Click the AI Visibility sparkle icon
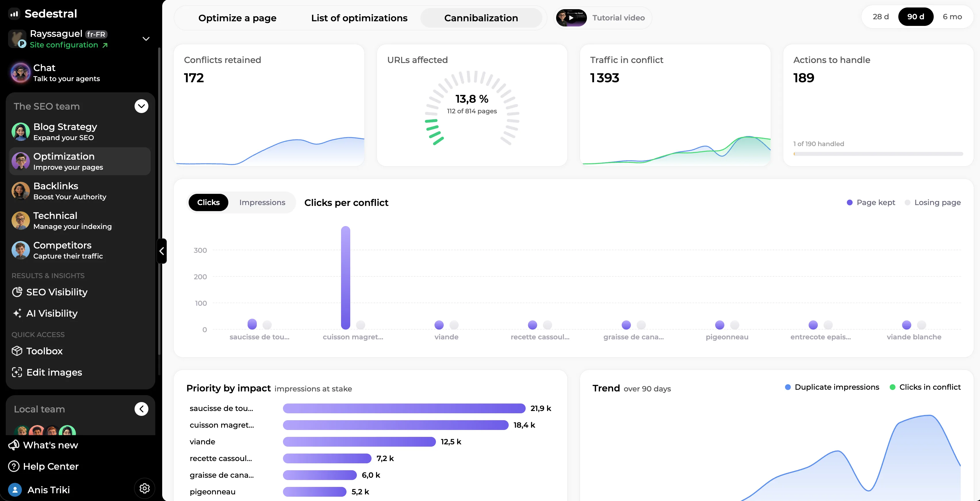Image resolution: width=980 pixels, height=501 pixels. (x=17, y=313)
